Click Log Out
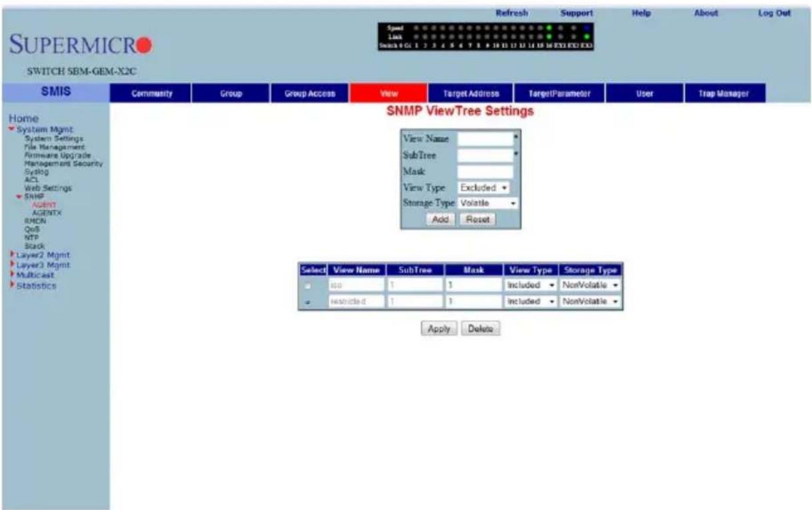Screen dimensions: 812x510 tap(773, 13)
